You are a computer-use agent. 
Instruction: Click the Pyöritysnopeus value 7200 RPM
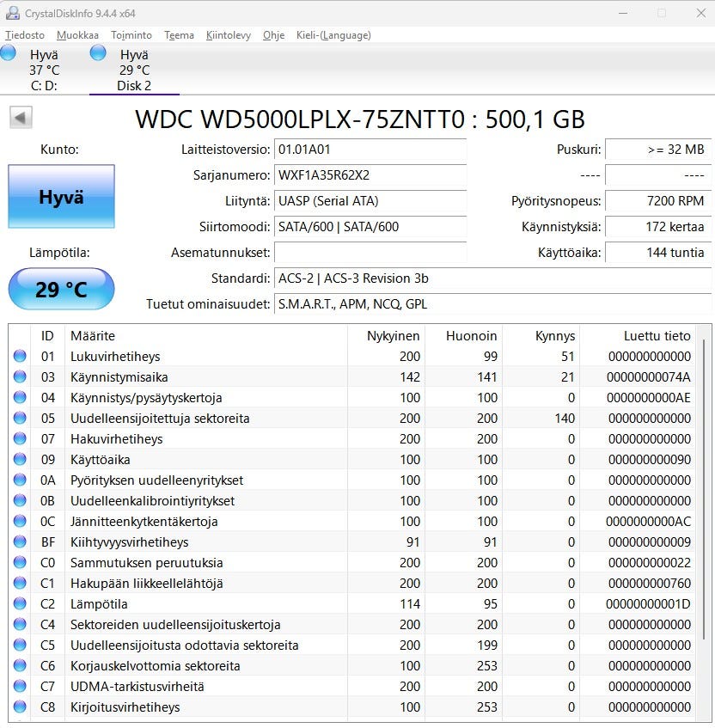tap(658, 201)
